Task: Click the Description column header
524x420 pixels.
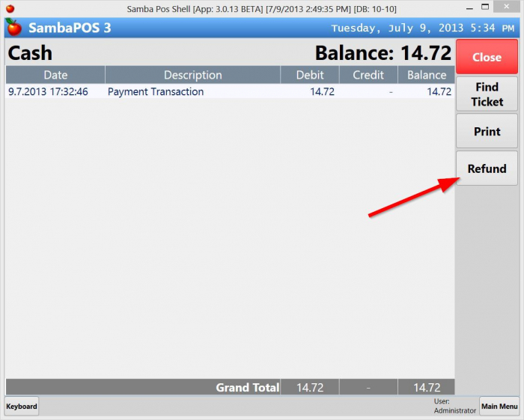Action: coord(192,75)
